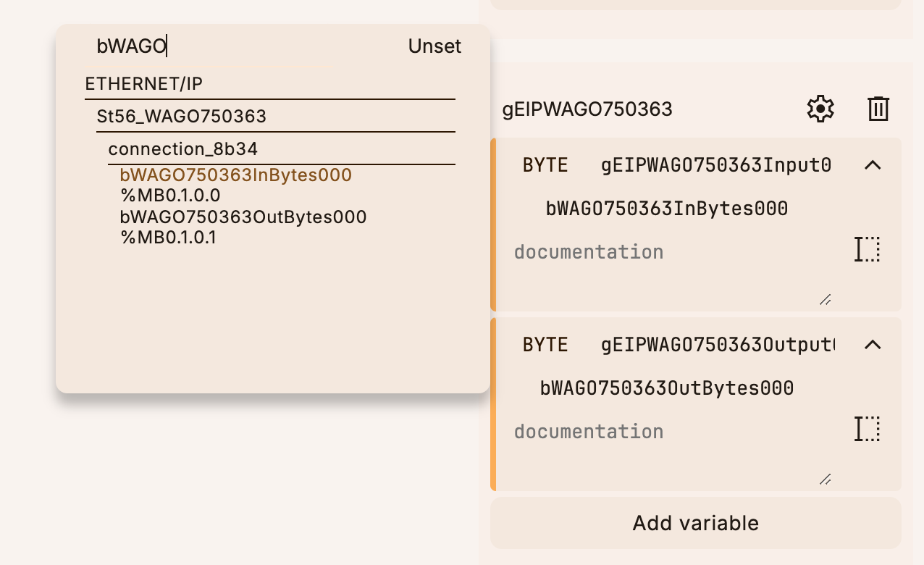Open BYTE type selector for Output0 variable
This screenshot has width=924, height=565.
click(x=545, y=345)
